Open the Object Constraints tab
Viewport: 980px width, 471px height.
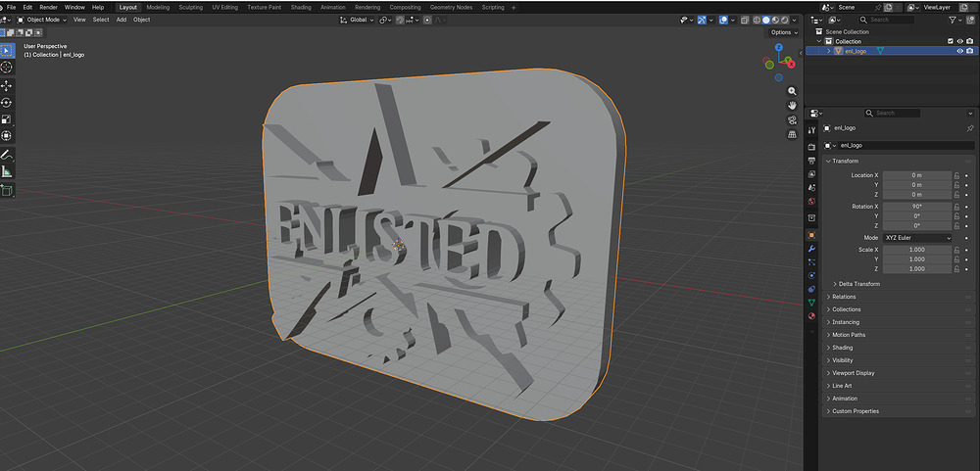click(x=811, y=289)
